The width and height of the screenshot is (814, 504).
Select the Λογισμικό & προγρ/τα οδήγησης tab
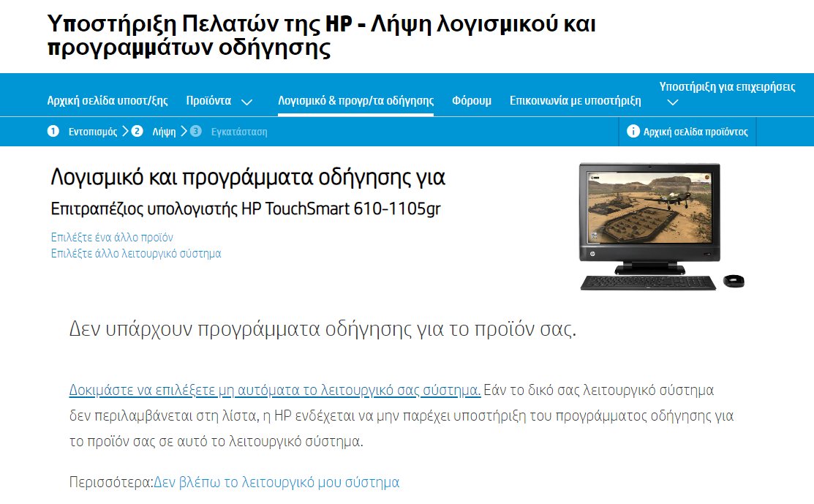(355, 101)
